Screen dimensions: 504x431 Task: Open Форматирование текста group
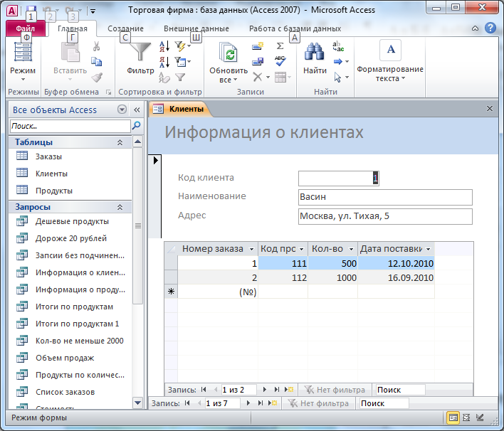(390, 62)
